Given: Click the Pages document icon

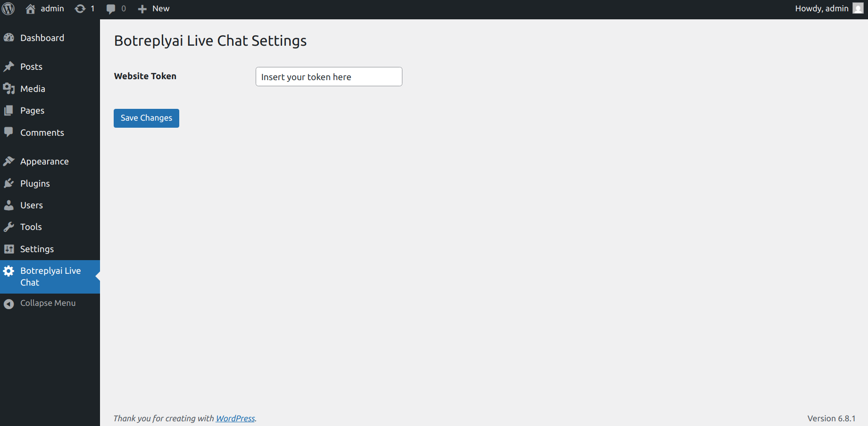Looking at the screenshot, I should coord(9,110).
